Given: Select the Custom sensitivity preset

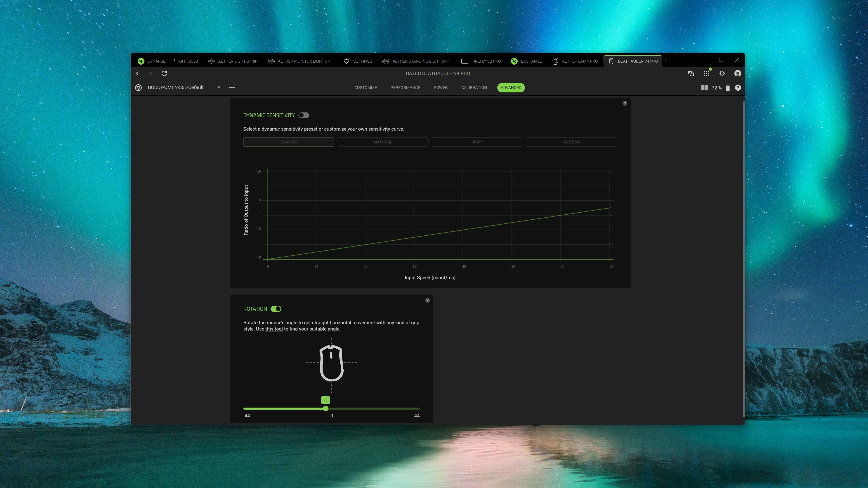Looking at the screenshot, I should (571, 142).
